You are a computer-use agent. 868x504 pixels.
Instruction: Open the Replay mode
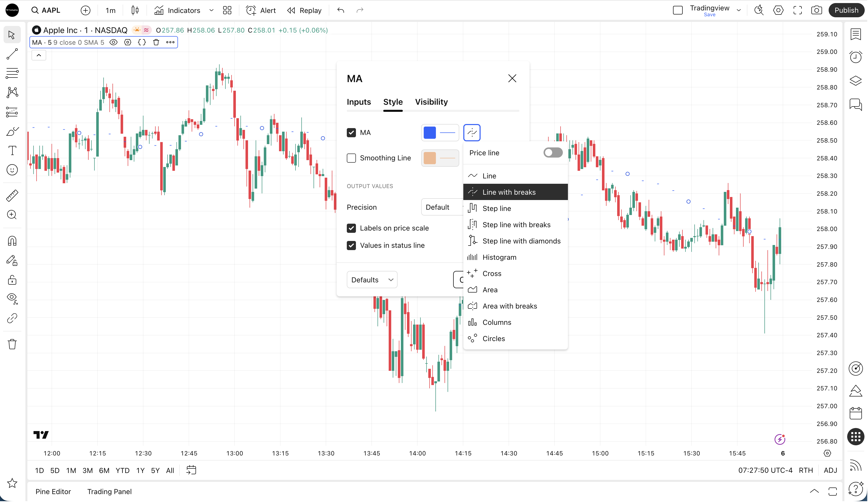[x=304, y=10]
